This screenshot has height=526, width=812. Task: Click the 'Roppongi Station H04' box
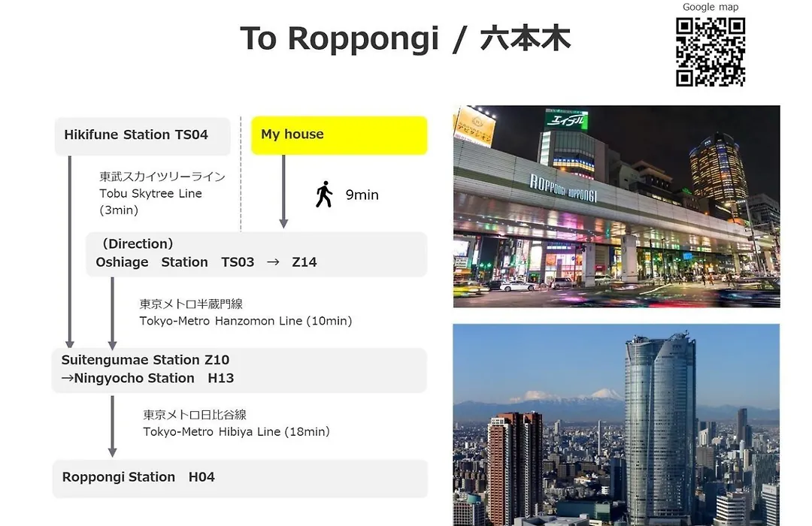pos(241,479)
